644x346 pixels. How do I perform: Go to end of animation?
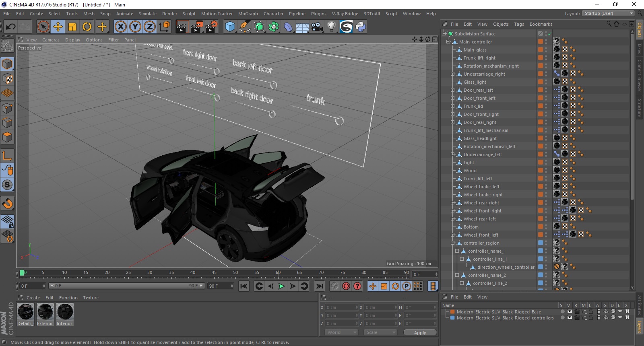click(320, 286)
